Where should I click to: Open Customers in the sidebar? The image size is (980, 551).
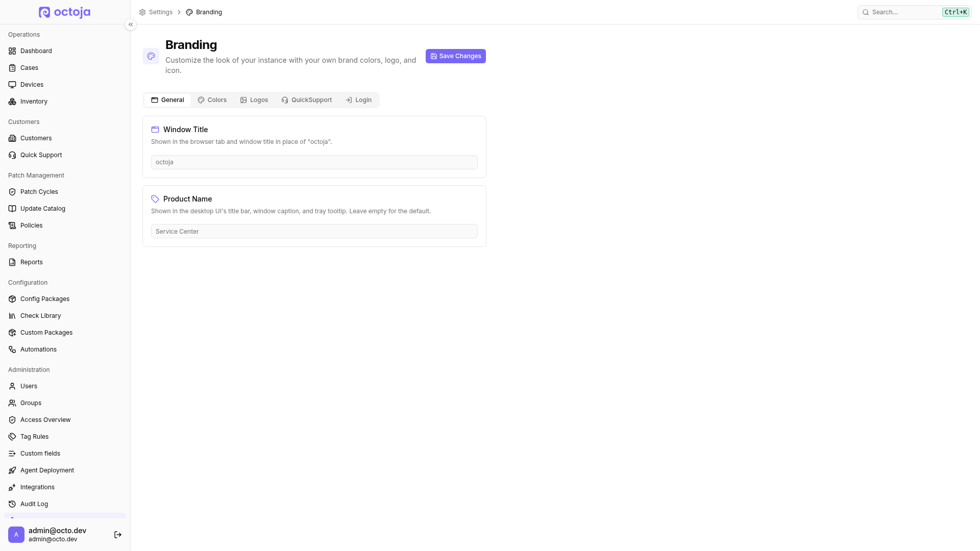65,138
